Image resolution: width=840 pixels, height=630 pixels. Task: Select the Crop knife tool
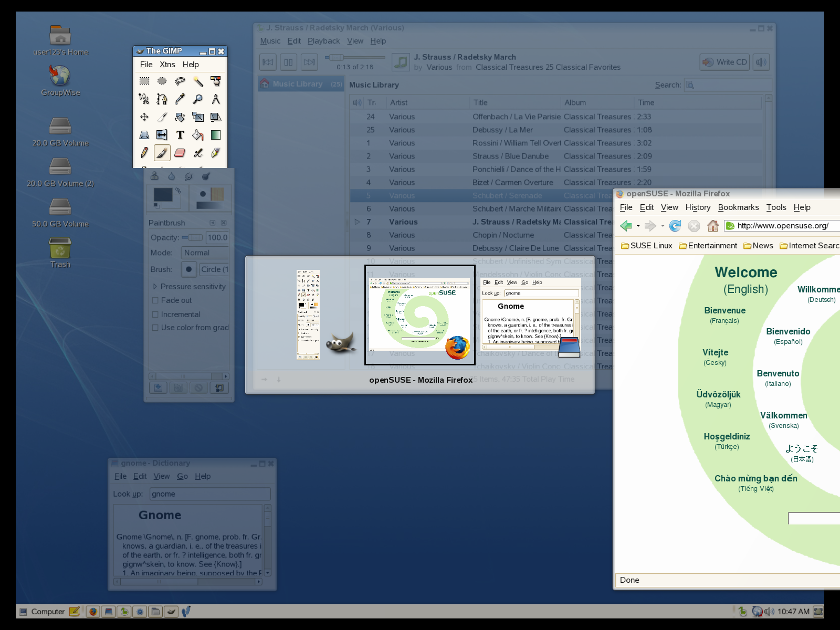coord(162,117)
